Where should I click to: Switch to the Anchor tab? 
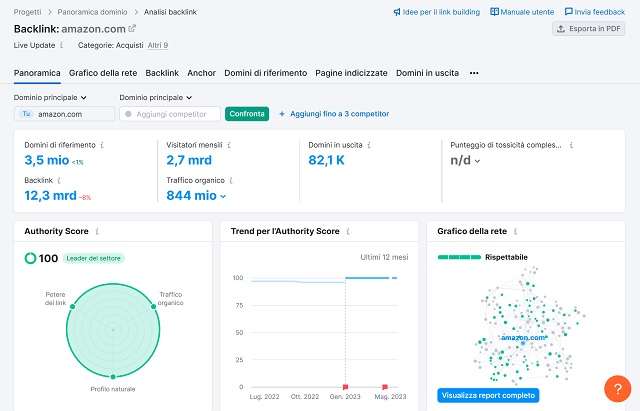201,73
